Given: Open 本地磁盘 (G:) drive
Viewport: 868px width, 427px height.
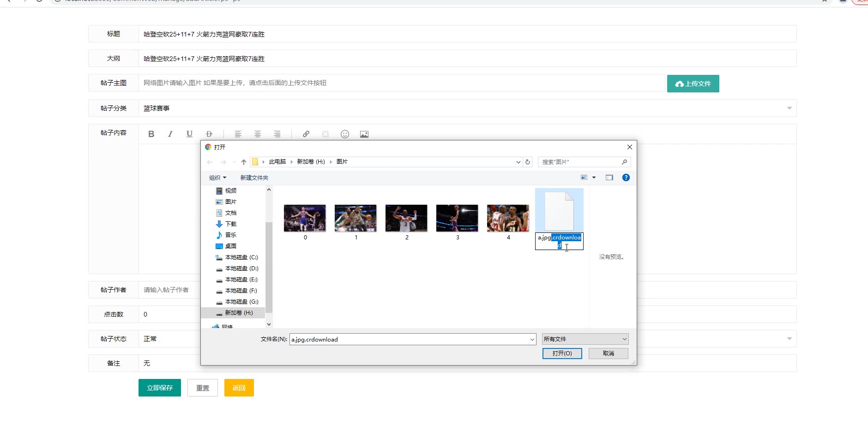Looking at the screenshot, I should click(x=241, y=302).
